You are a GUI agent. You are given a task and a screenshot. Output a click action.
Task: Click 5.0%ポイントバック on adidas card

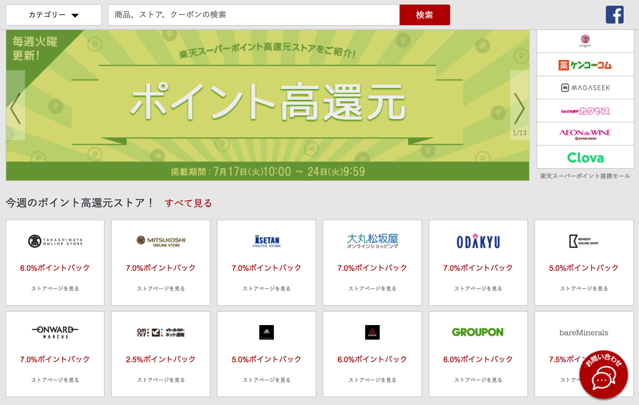pyautogui.click(x=267, y=359)
